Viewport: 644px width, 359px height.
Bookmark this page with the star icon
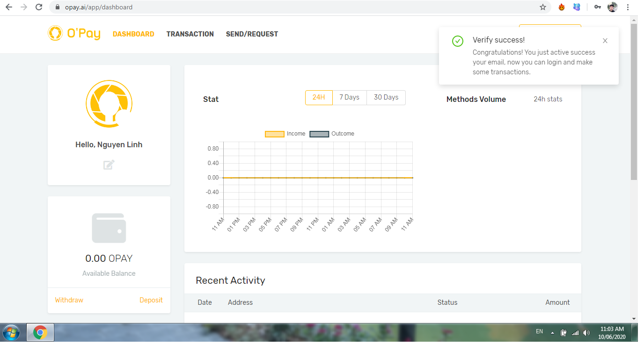pos(543,7)
